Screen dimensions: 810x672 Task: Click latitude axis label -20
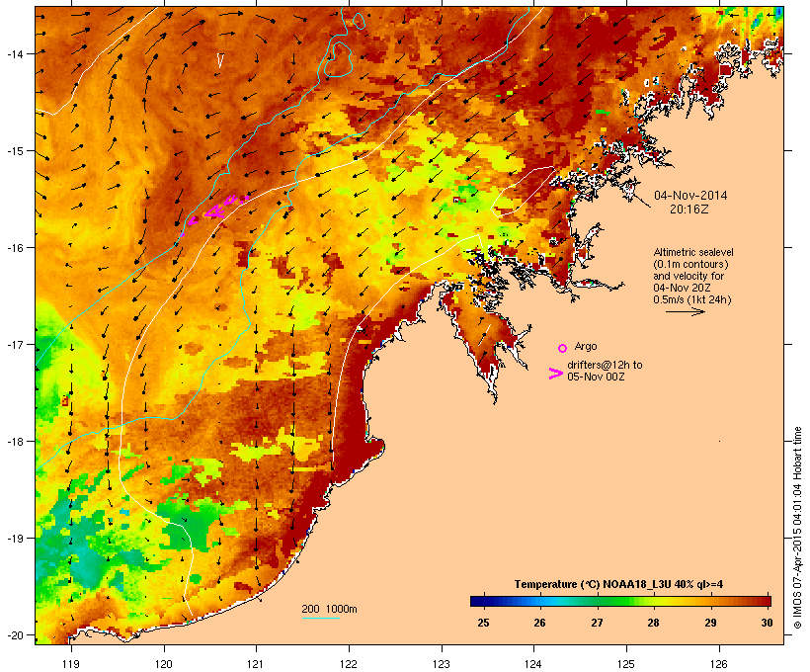[x=15, y=634]
